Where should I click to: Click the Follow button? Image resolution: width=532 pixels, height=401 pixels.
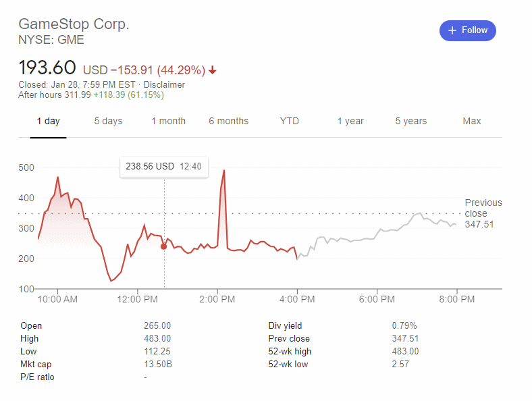click(x=468, y=30)
